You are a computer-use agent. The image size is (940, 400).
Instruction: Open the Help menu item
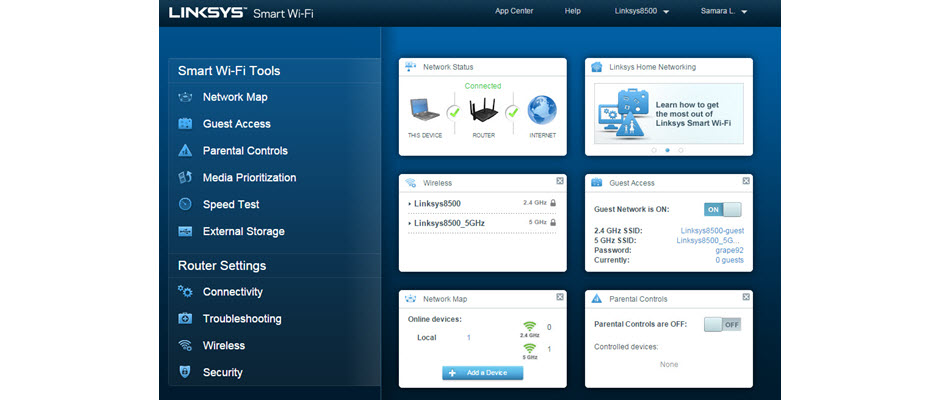[x=572, y=11]
